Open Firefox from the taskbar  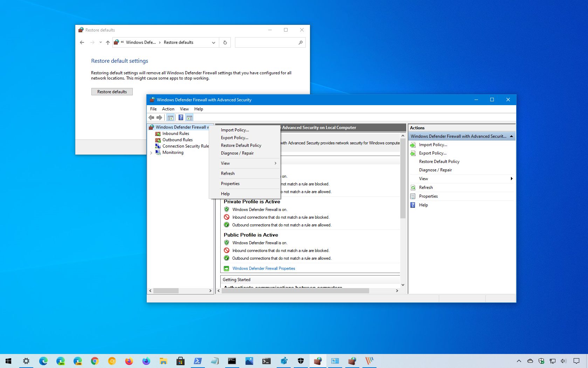[x=129, y=361]
